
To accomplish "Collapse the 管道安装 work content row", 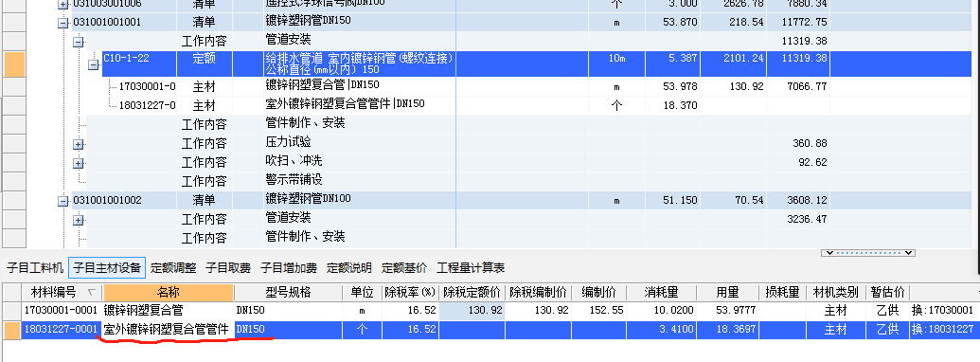I will point(79,43).
